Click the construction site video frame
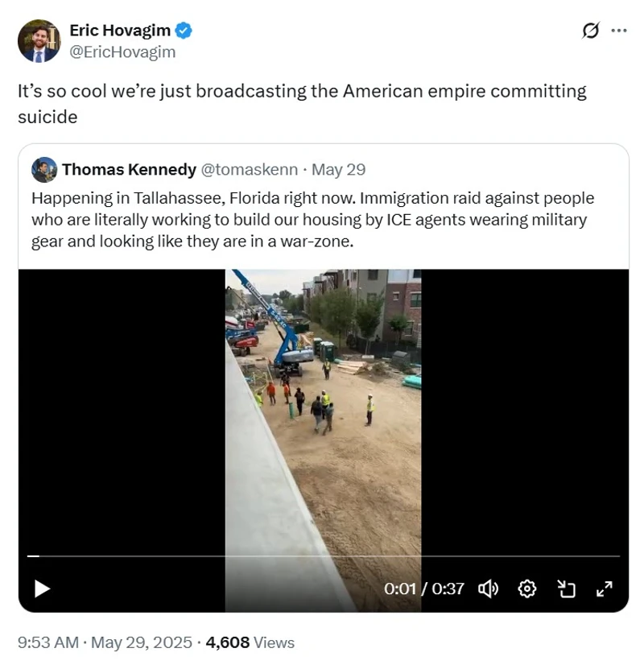Image resolution: width=644 pixels, height=669 pixels. 323,419
